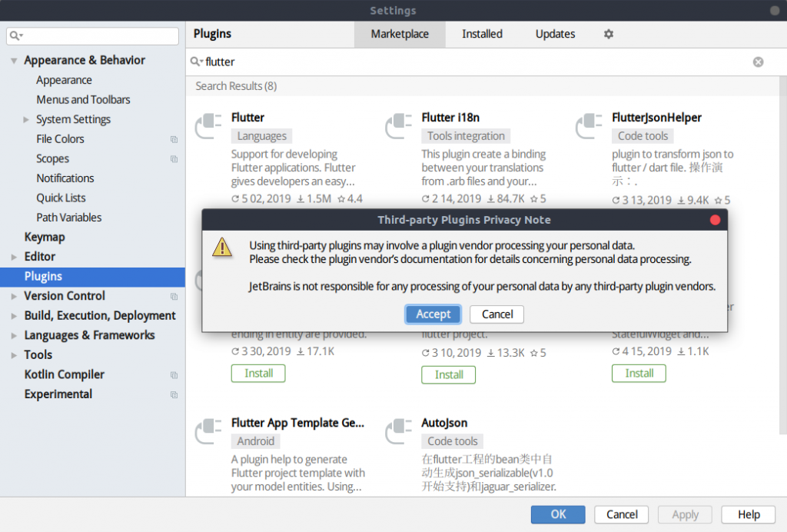Screen dimensions: 787x532
Task: Collapse the Appearance & Behavior section
Action: [x=14, y=61]
